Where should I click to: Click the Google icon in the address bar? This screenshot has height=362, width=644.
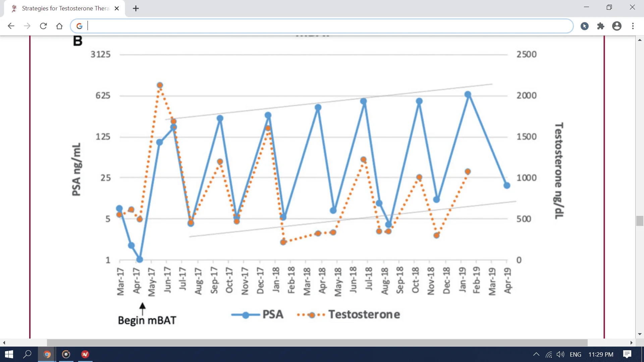[x=79, y=26]
